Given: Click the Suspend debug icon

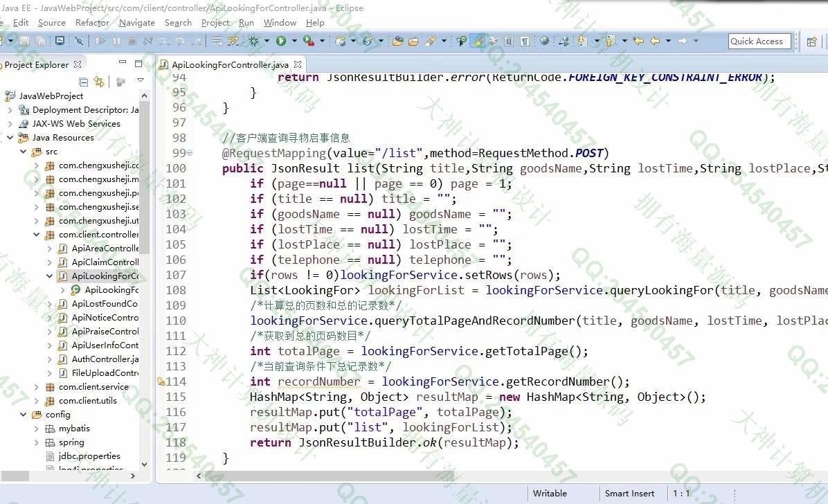Looking at the screenshot, I should click(x=117, y=42).
